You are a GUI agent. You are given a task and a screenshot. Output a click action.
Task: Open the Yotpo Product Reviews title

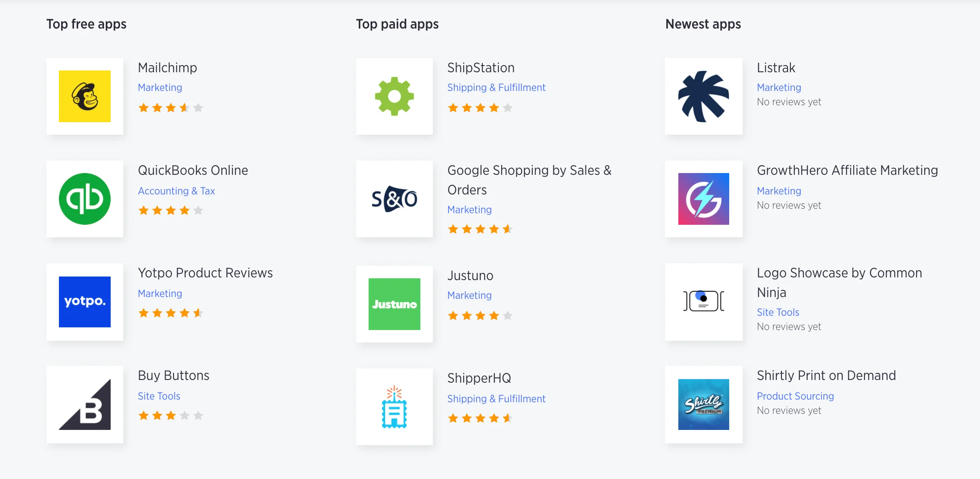[205, 273]
